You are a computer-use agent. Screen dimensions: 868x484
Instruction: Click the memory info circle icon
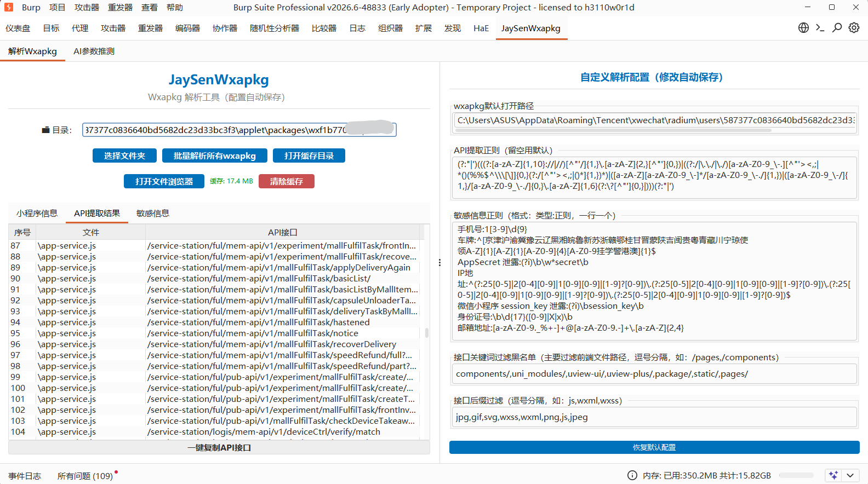click(632, 475)
